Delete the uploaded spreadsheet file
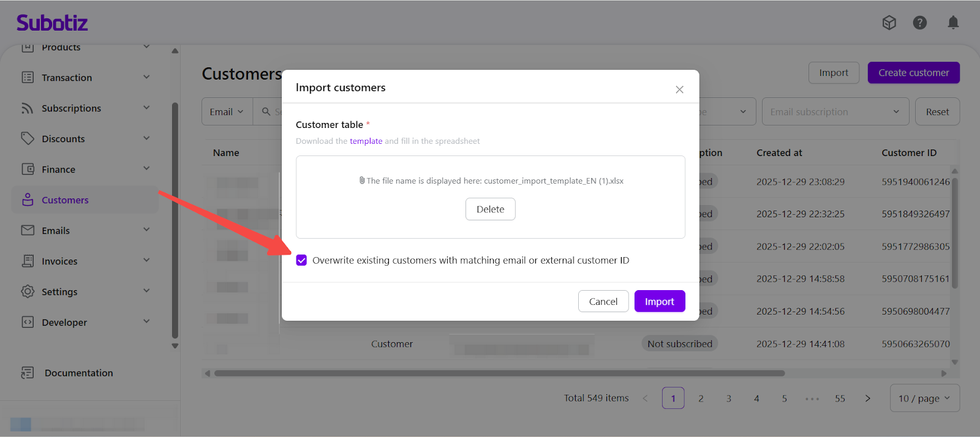 [490, 209]
